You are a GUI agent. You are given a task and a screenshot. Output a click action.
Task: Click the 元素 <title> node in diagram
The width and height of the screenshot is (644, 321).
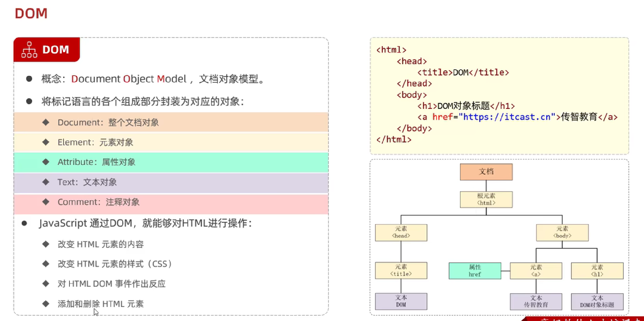point(401,270)
